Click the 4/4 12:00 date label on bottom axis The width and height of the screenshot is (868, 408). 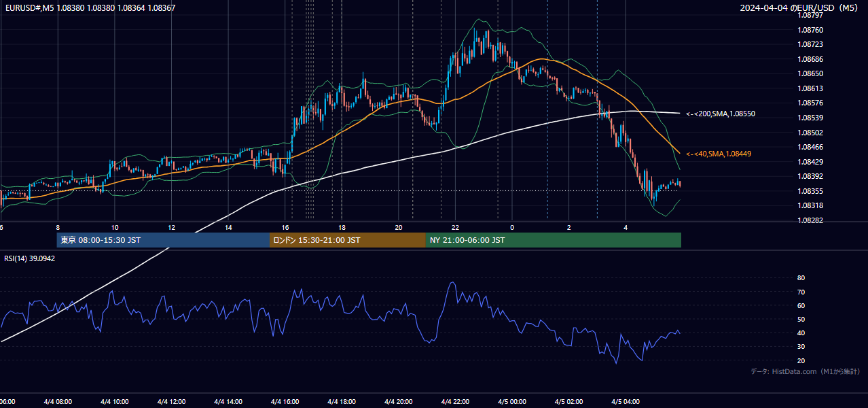tap(171, 402)
